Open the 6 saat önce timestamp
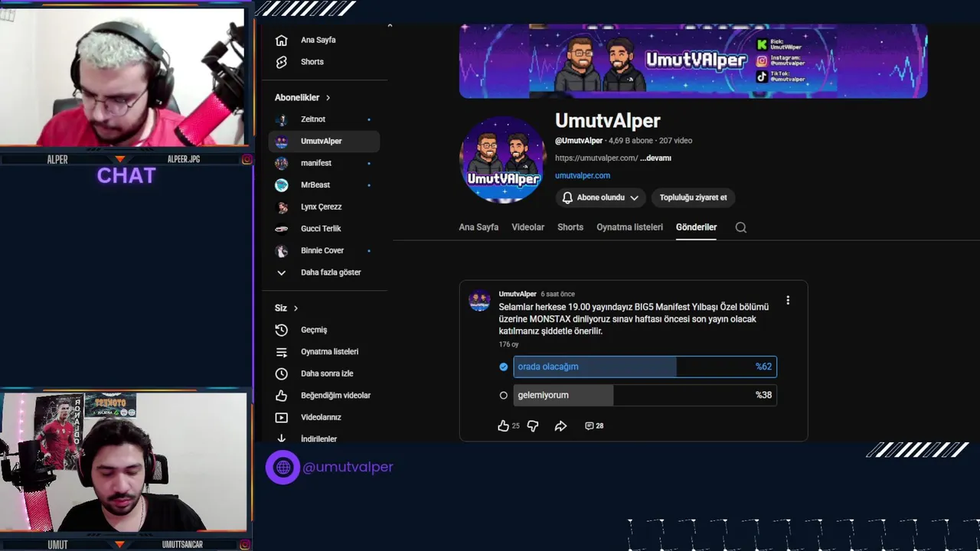The image size is (980, 551). [557, 294]
